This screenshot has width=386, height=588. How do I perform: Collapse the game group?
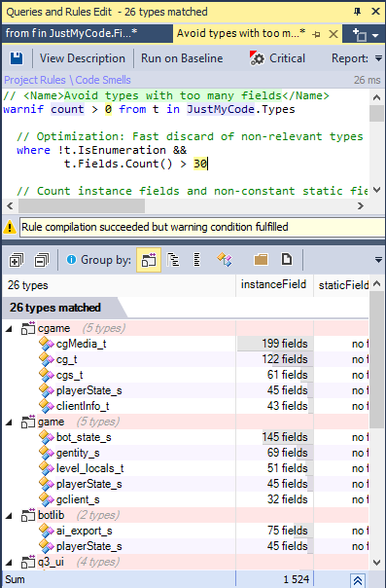coord(10,423)
